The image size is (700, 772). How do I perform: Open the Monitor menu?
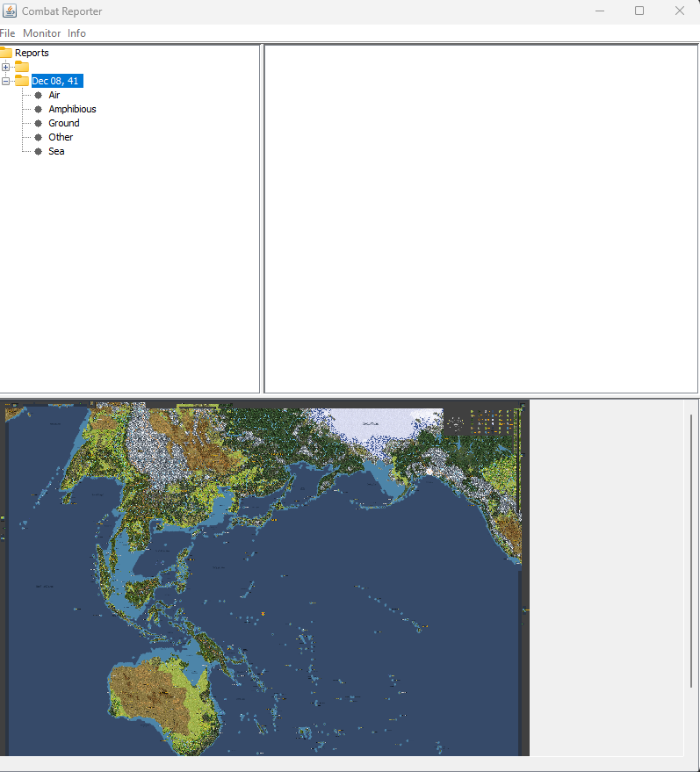click(x=42, y=33)
